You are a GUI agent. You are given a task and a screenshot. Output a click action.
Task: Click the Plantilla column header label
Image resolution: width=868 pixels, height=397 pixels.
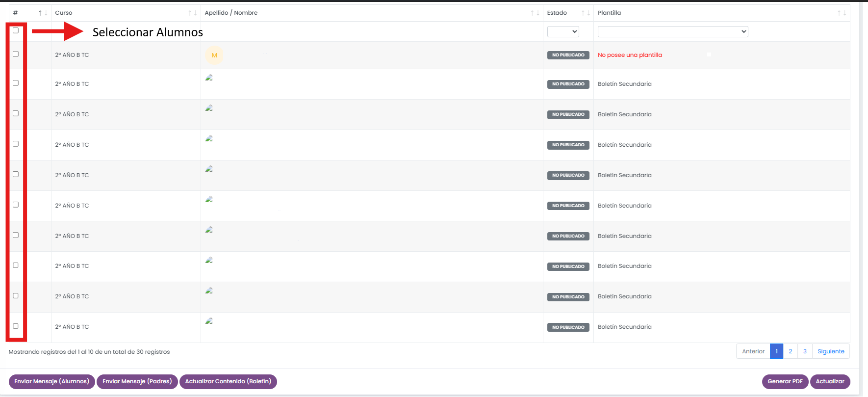click(609, 13)
